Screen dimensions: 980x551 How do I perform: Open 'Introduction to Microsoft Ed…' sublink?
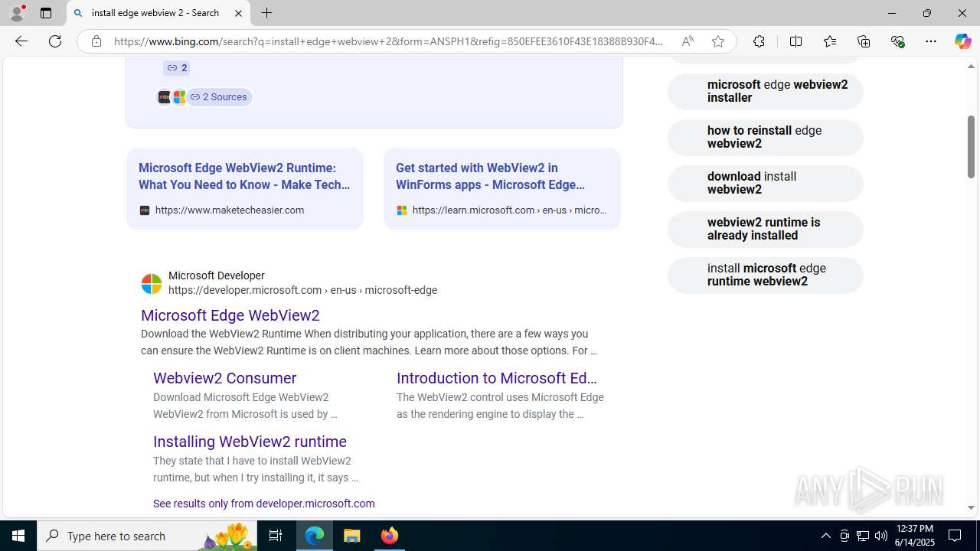[496, 378]
